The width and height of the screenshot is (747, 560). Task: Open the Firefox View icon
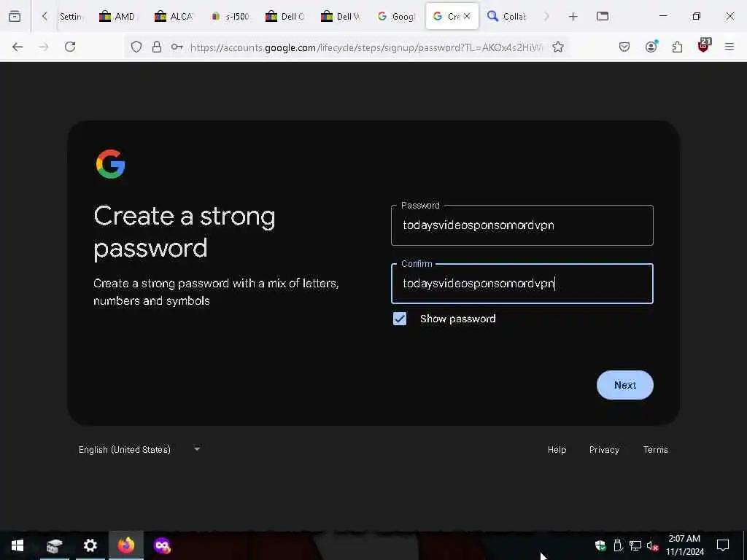click(15, 16)
